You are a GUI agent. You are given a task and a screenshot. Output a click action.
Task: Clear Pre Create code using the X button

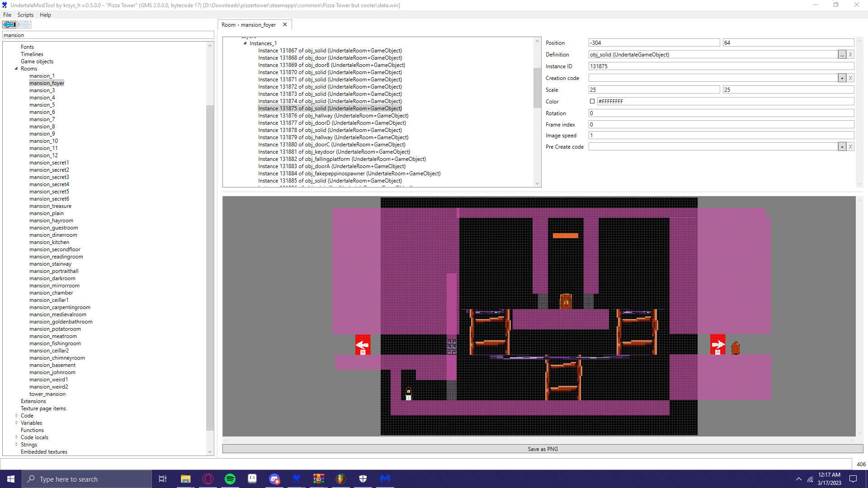pyautogui.click(x=850, y=146)
